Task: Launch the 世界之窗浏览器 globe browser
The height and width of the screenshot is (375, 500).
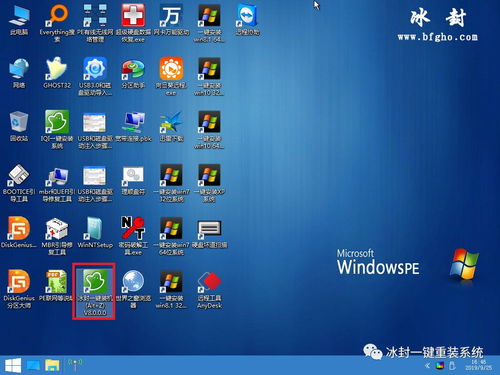Action: coord(133,289)
